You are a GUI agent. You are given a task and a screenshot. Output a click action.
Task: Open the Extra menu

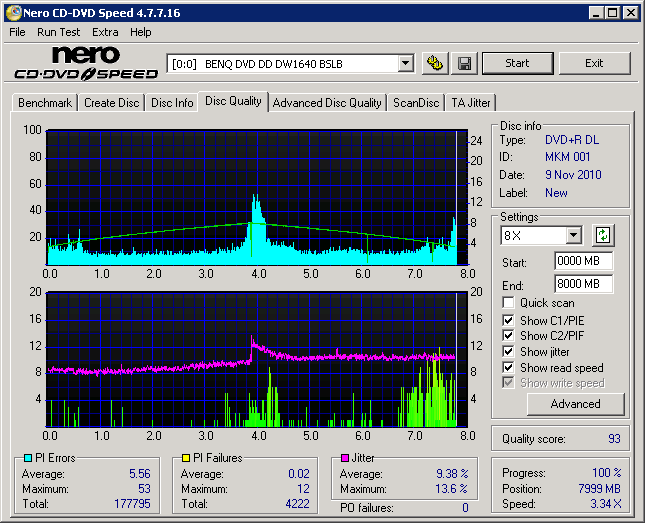tap(105, 32)
